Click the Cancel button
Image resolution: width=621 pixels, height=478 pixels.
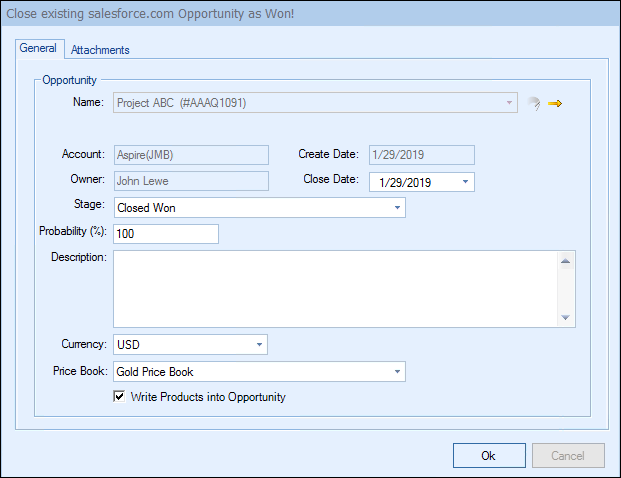coord(567,456)
